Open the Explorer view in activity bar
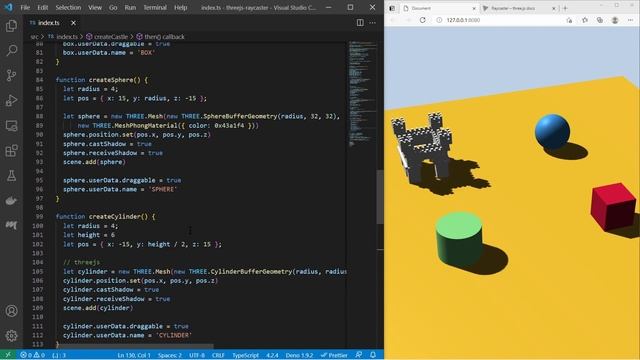 pyautogui.click(x=11, y=26)
